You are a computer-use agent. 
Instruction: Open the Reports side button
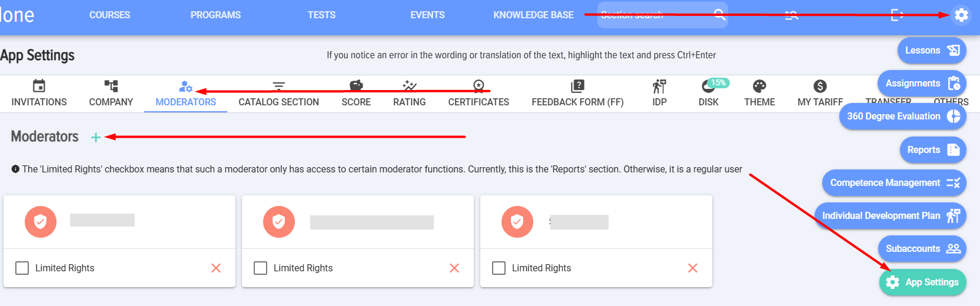point(933,150)
